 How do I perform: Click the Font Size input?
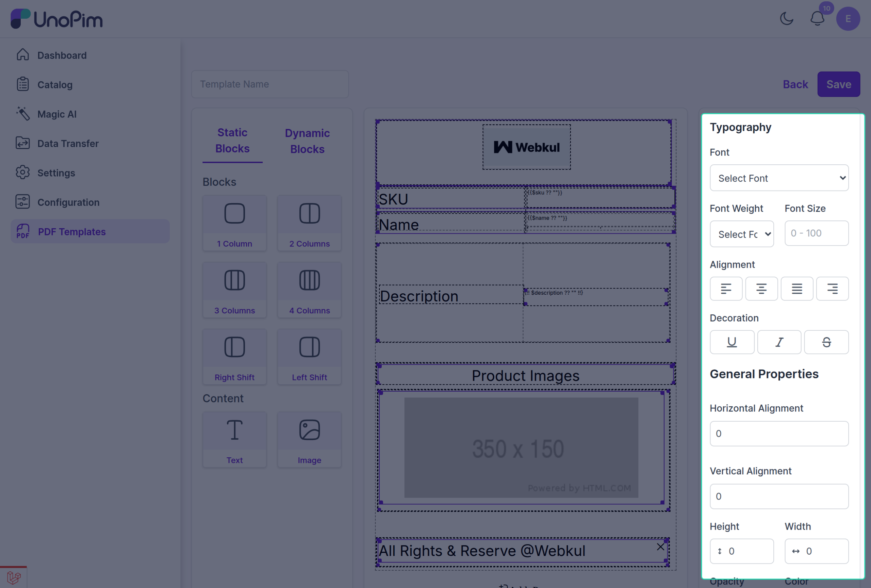[x=816, y=233]
